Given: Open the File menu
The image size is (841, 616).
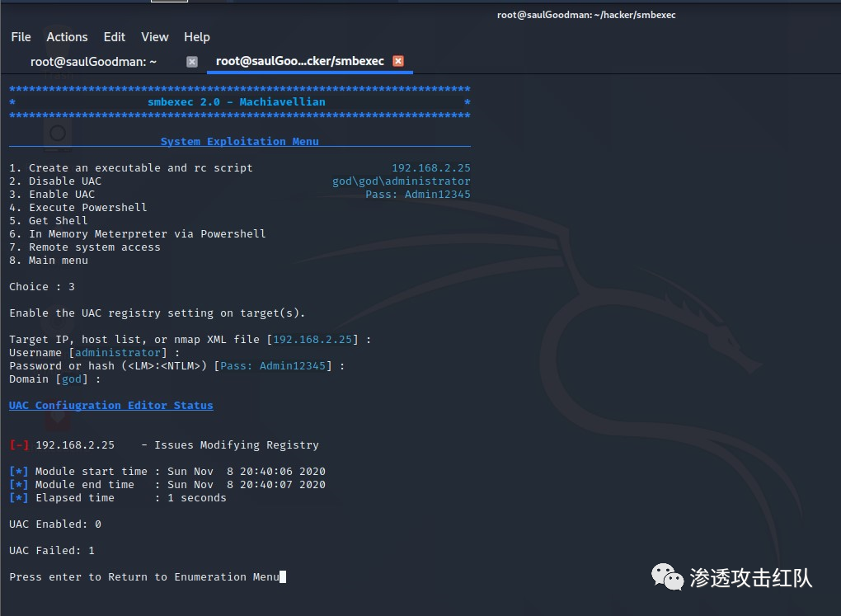Looking at the screenshot, I should [x=21, y=37].
